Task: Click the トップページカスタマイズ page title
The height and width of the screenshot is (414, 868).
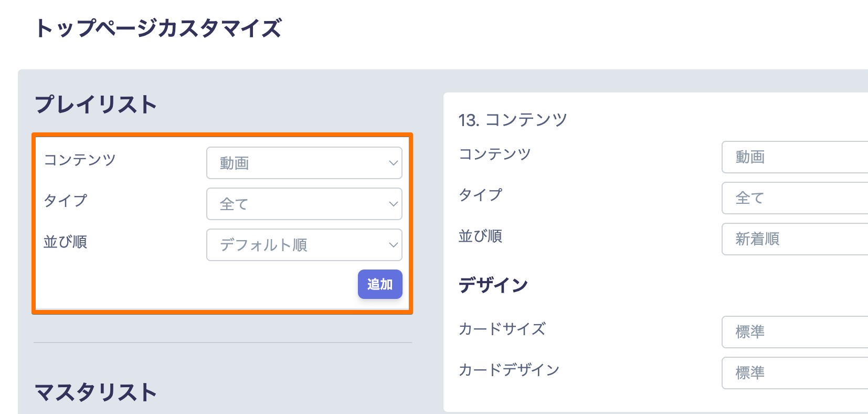Action: [x=158, y=28]
